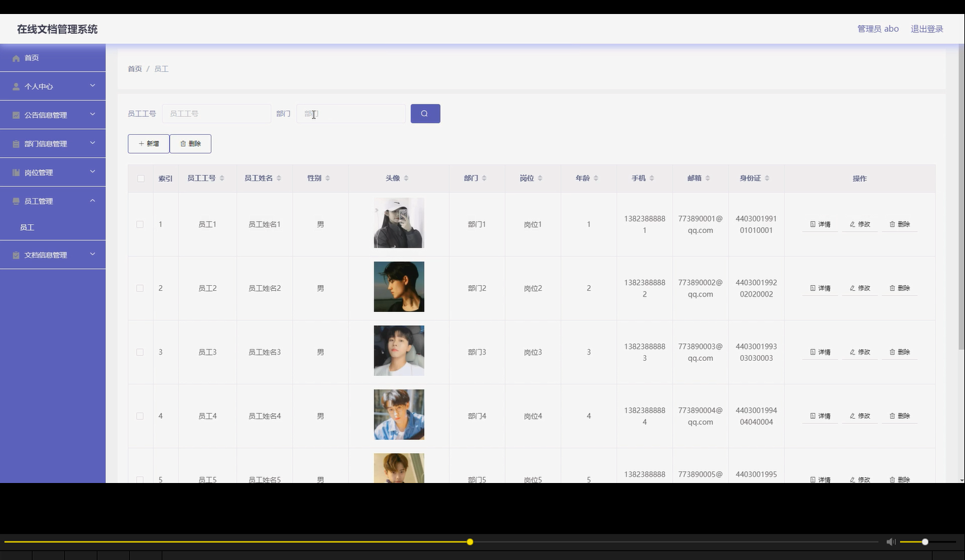The image size is (965, 560).
Task: Click 岗位1 cell
Action: pos(533,225)
